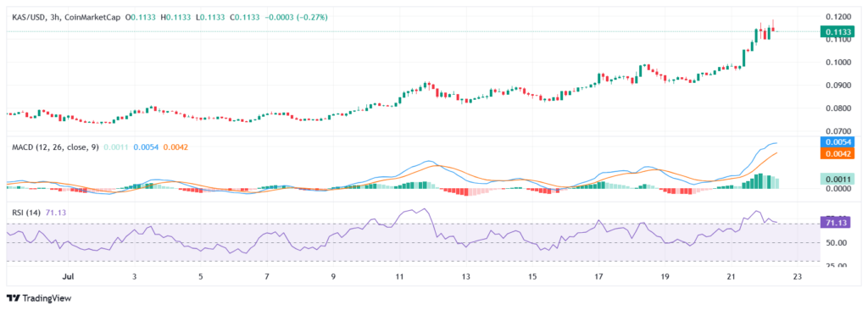
Task: Click the RSI (14) indicator legend
Action: [26, 212]
